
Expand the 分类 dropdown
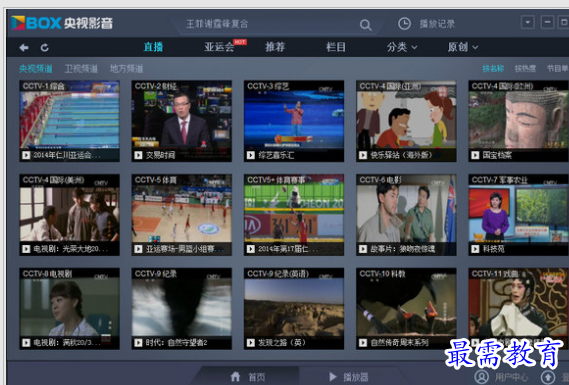[x=402, y=47]
